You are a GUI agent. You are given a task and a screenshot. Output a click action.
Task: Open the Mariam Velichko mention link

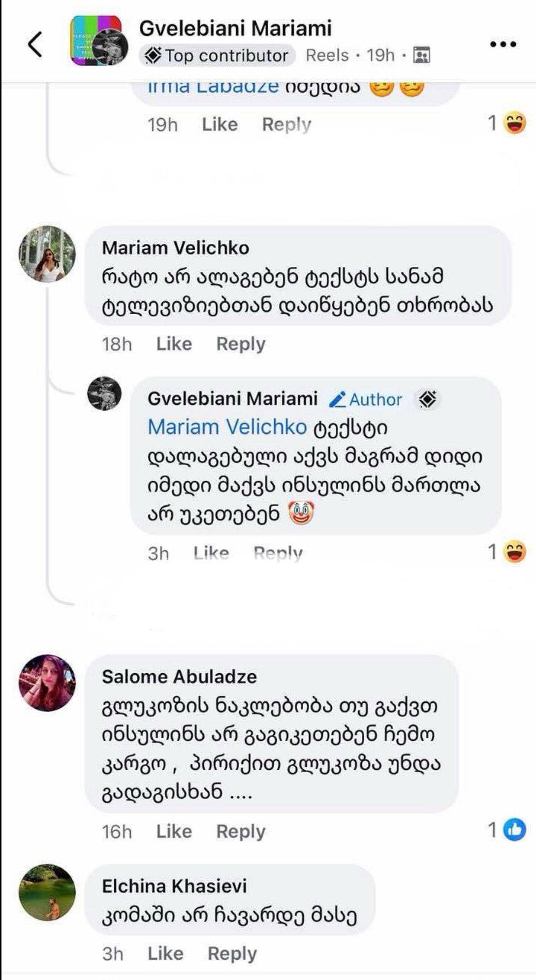pyautogui.click(x=227, y=427)
